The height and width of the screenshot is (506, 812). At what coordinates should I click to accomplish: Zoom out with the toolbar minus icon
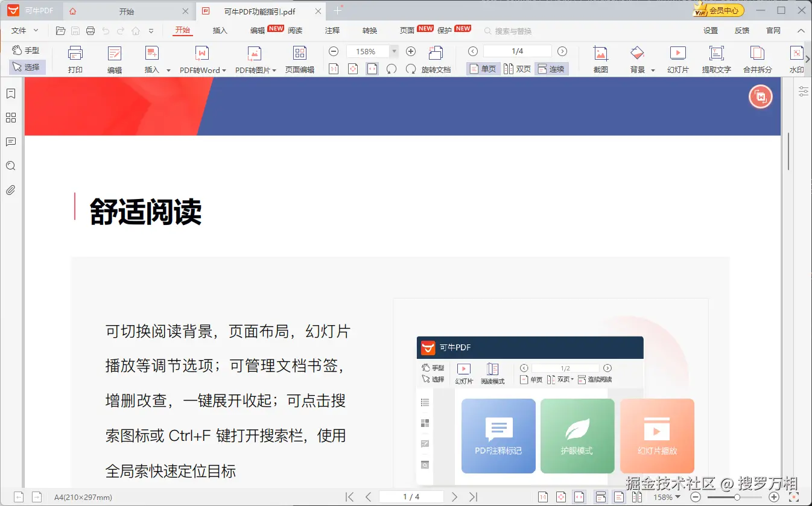click(334, 52)
